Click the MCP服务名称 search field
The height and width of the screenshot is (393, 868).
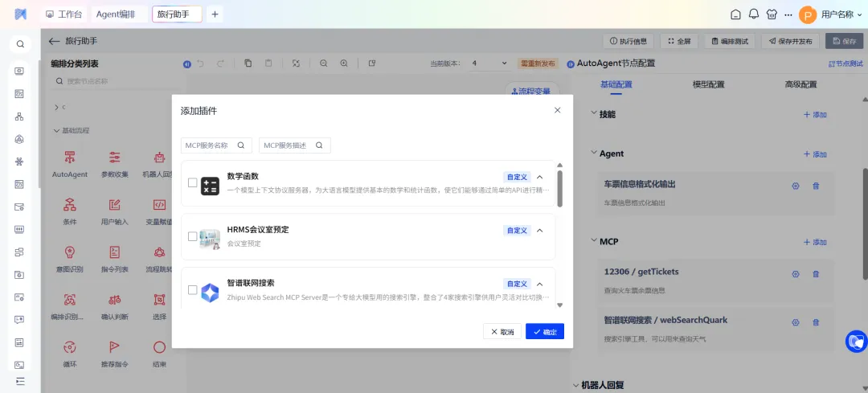coord(216,145)
